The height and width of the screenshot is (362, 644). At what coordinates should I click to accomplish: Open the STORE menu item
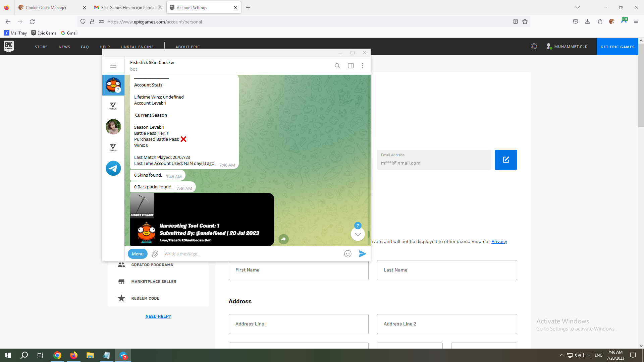click(x=41, y=47)
